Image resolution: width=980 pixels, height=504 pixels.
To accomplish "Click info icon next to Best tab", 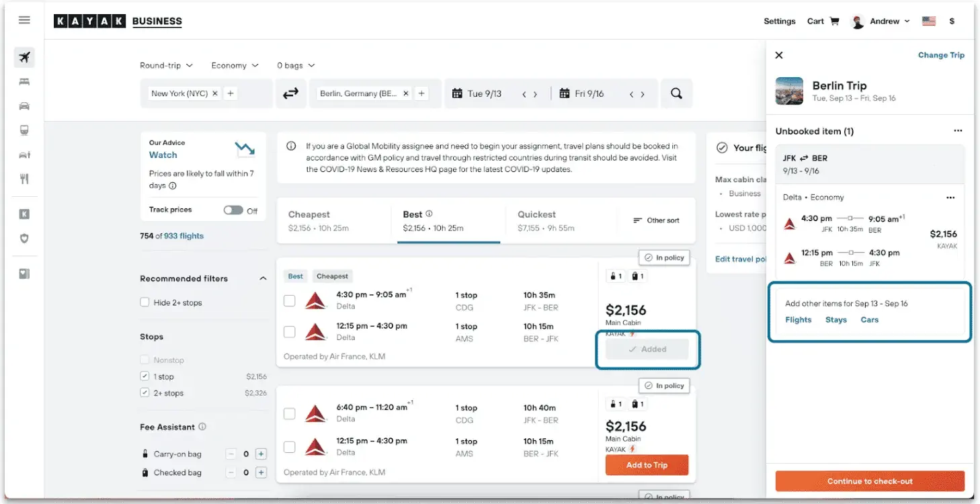I will [x=429, y=214].
